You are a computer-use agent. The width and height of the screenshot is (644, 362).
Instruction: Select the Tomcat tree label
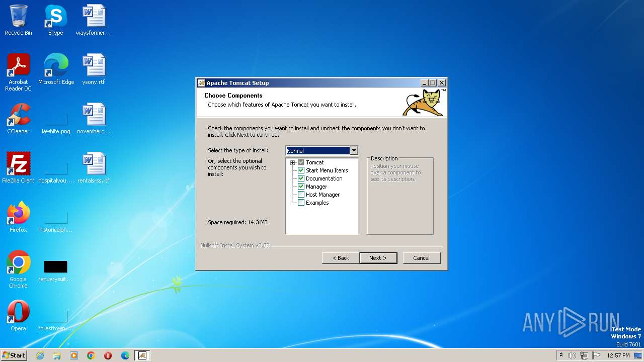tap(315, 162)
